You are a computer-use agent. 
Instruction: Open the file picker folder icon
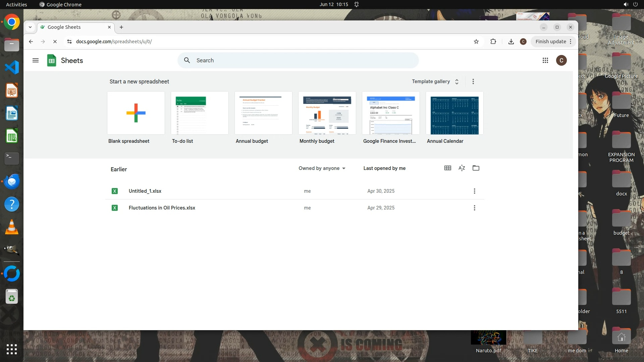(x=476, y=168)
